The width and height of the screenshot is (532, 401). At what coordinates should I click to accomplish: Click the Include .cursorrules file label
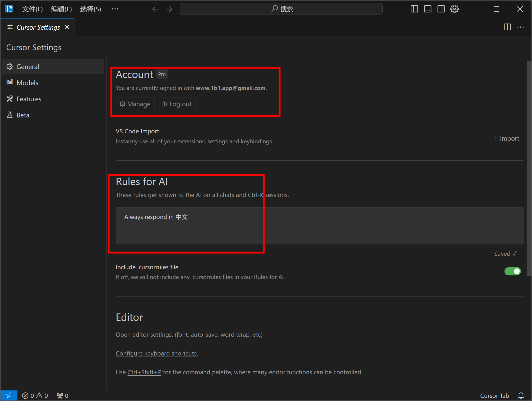(147, 267)
